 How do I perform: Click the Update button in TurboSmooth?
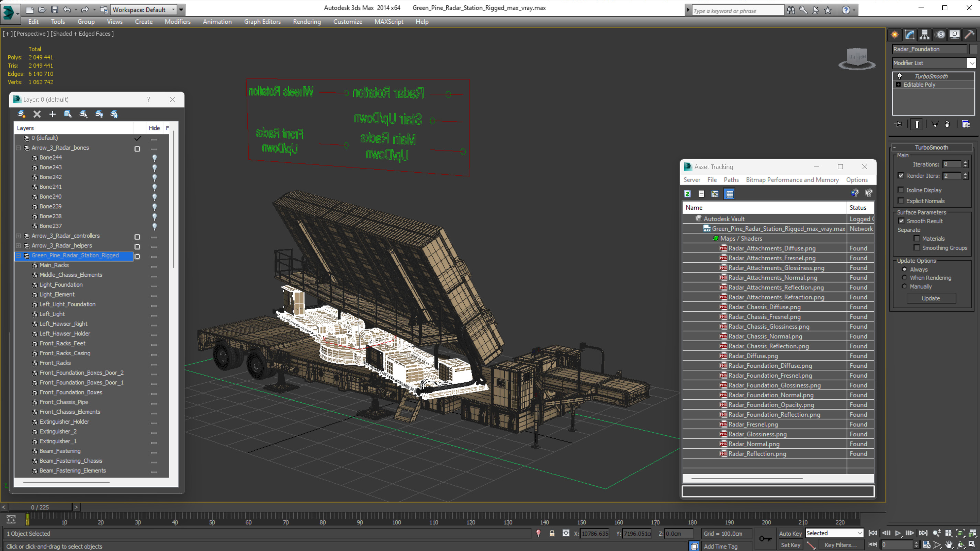(931, 299)
